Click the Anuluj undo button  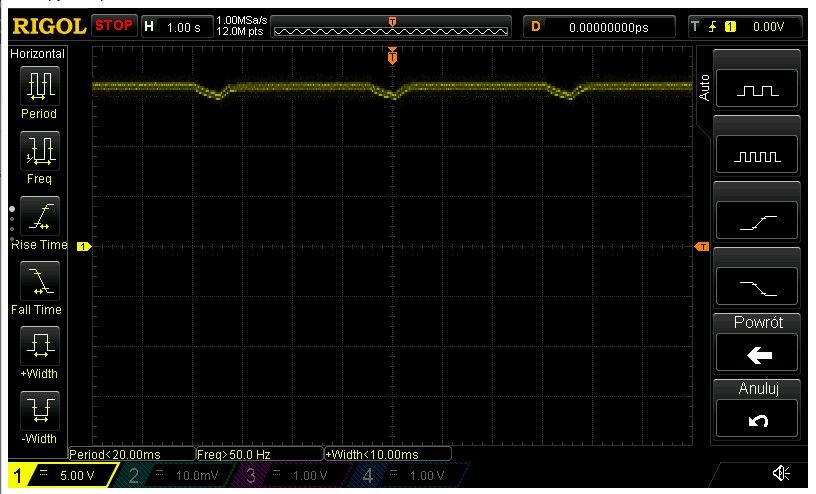(757, 418)
